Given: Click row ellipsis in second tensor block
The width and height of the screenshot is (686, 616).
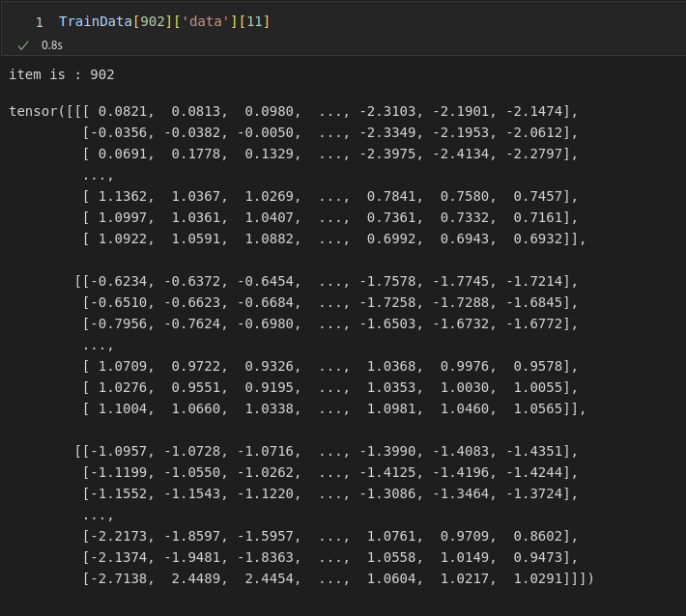Looking at the screenshot, I should tap(99, 345).
